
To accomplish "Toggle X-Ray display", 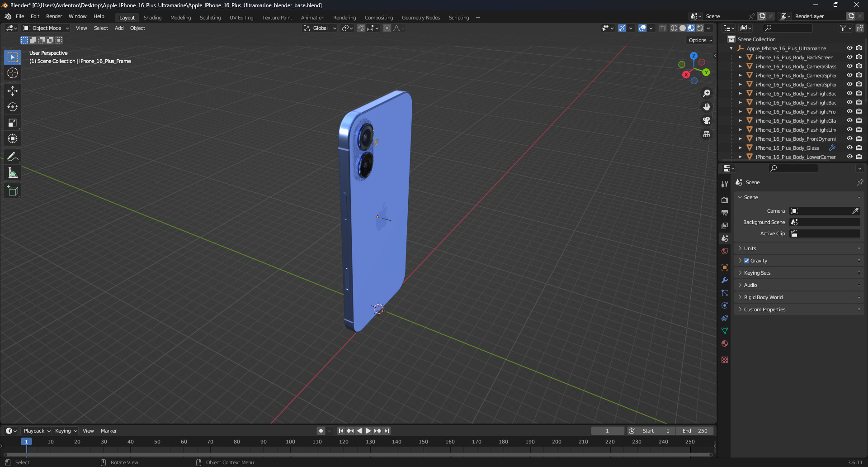I will 663,28.
